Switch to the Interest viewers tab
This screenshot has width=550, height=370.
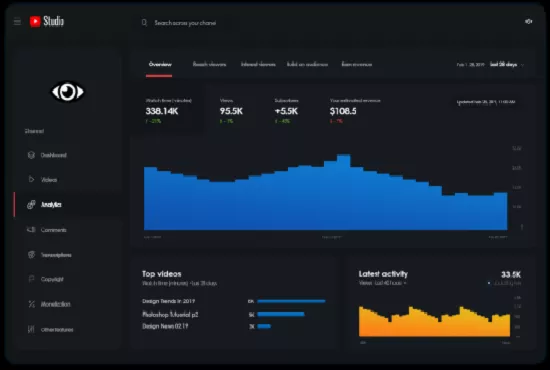point(258,64)
